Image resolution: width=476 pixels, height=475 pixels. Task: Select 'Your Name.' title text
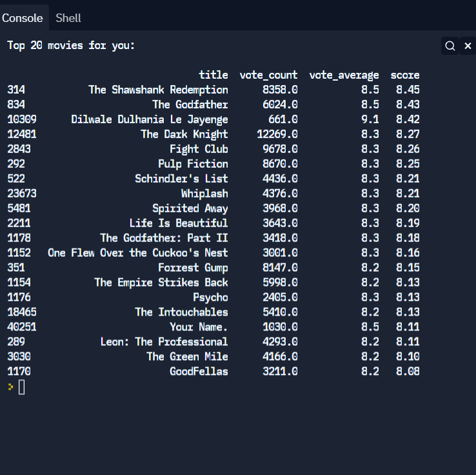[x=199, y=327]
